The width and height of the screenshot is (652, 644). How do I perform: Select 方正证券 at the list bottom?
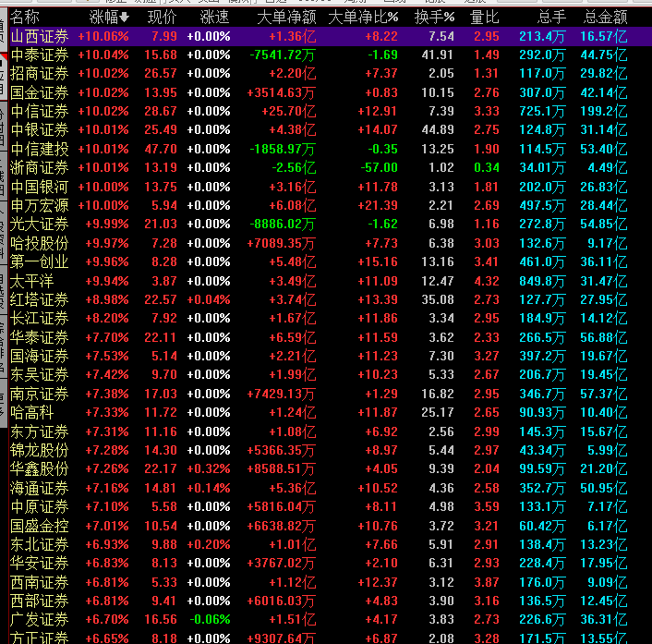[x=40, y=638]
